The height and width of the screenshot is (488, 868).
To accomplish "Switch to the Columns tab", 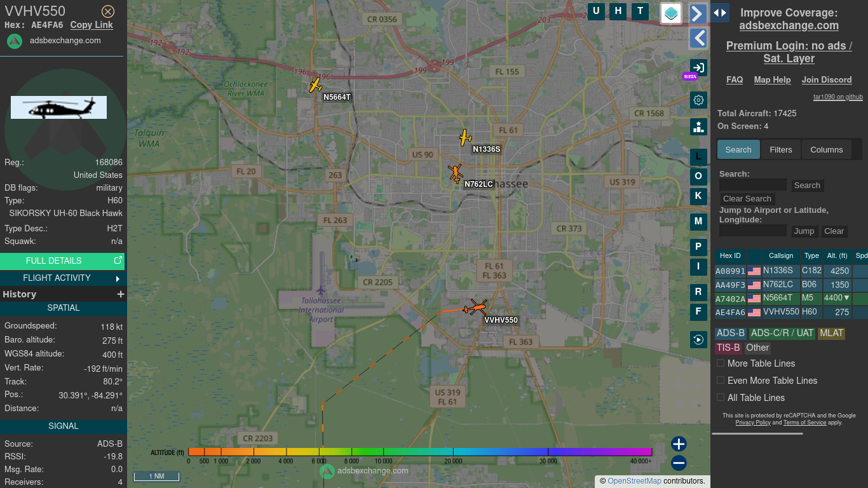I will tap(827, 149).
